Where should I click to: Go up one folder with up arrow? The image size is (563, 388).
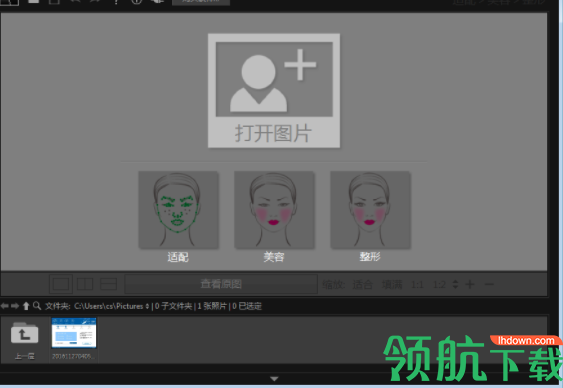[26, 306]
